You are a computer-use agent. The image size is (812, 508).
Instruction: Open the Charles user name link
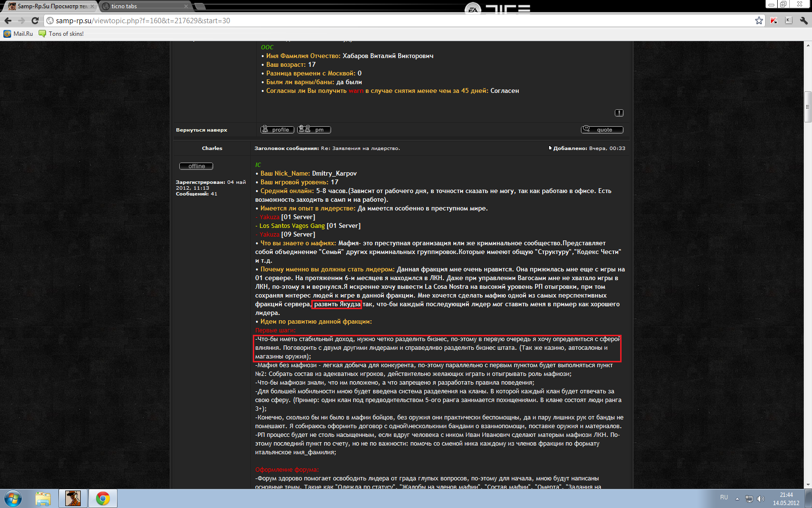(x=212, y=148)
